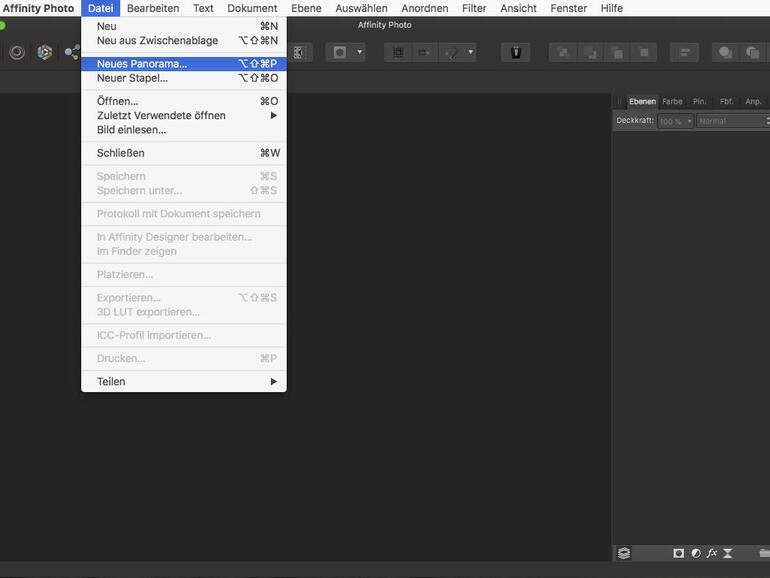Image resolution: width=770 pixels, height=578 pixels.
Task: Open the Dokument menu
Action: click(252, 8)
